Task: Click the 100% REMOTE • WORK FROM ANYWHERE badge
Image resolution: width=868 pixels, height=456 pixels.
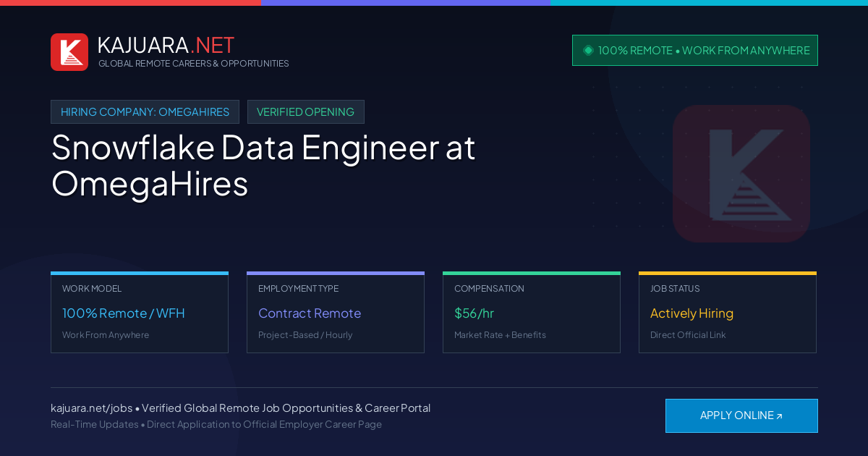Action: point(695,50)
